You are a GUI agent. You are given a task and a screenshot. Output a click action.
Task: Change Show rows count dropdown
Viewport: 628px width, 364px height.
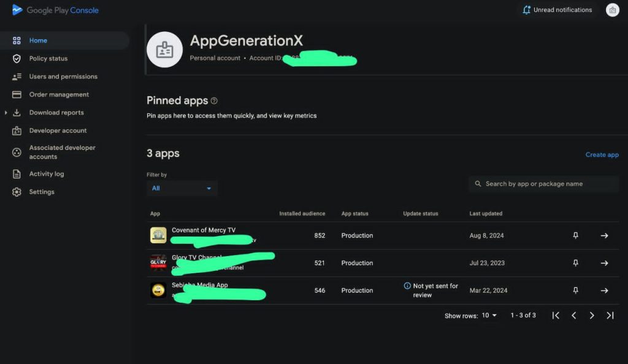tap(489, 316)
